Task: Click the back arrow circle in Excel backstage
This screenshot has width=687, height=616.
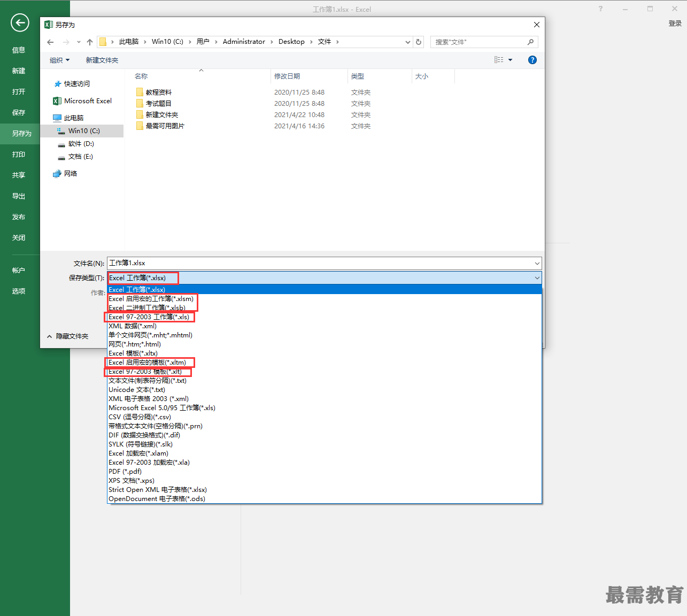Action: coord(20,22)
